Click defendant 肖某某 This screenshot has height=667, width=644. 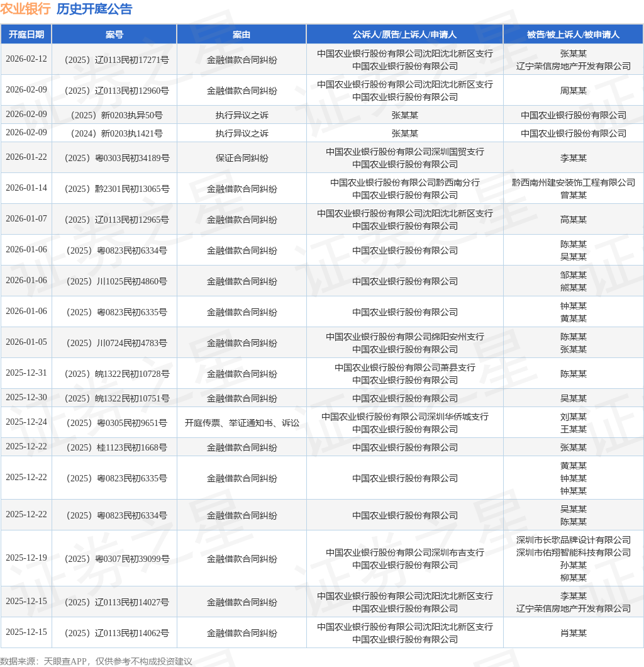(574, 634)
